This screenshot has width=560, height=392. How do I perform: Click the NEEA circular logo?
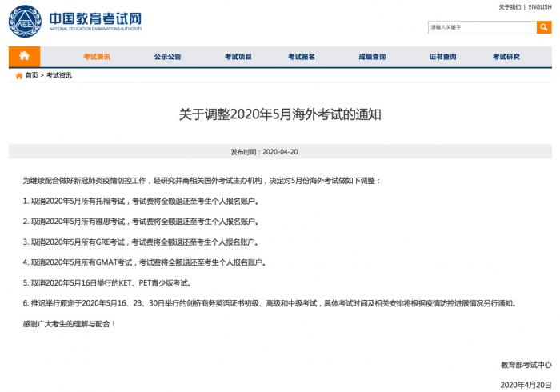click(x=25, y=21)
